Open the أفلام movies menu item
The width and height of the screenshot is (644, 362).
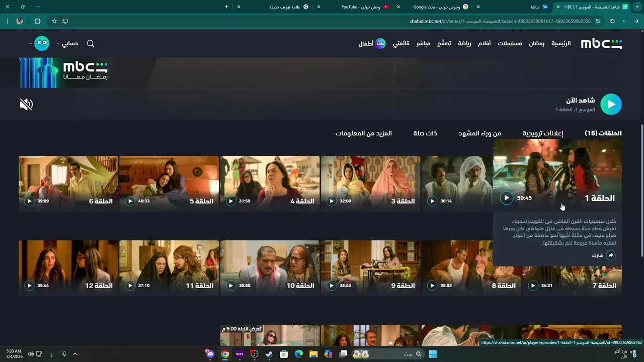(x=484, y=44)
